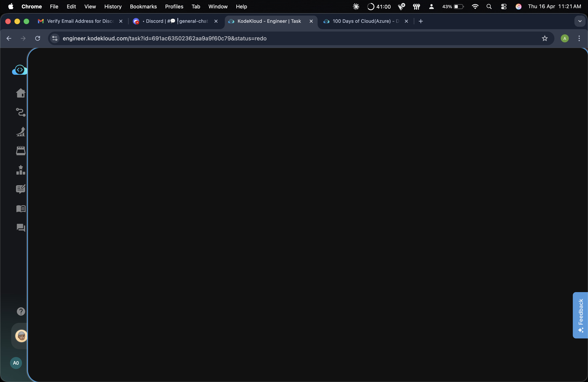Click the help question mark icon

21,311
